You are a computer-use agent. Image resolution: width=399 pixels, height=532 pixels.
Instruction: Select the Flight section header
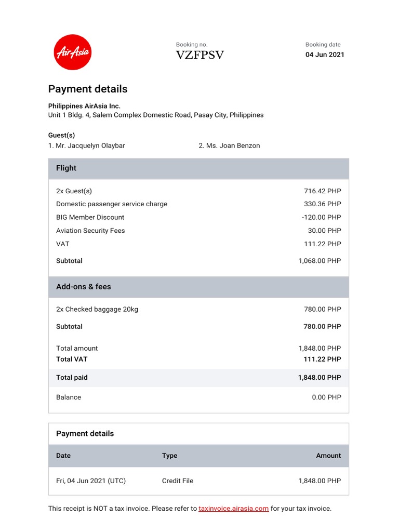[x=66, y=168]
